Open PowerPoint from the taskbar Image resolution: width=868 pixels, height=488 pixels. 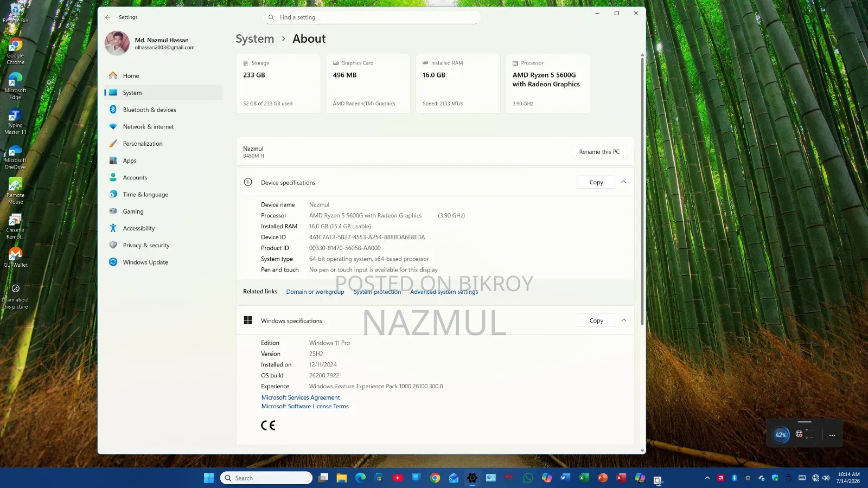tap(603, 478)
